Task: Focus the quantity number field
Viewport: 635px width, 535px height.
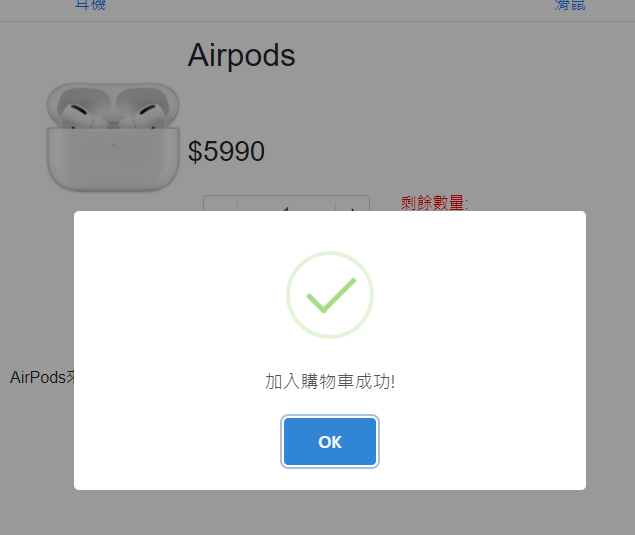Action: coord(286,204)
